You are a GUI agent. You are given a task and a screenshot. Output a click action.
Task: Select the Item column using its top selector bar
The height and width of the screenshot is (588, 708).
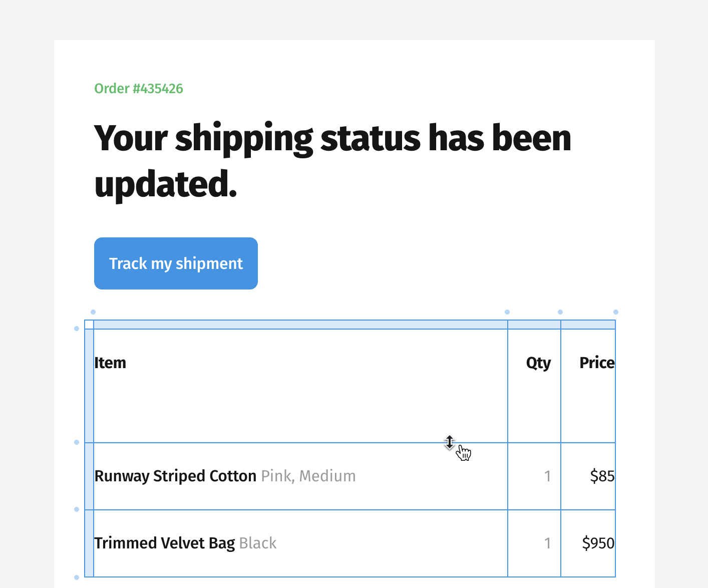300,325
